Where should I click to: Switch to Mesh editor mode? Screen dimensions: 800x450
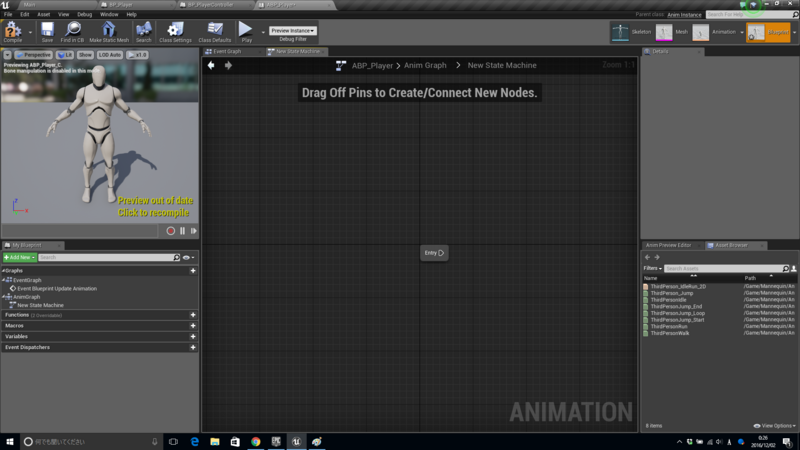click(672, 32)
